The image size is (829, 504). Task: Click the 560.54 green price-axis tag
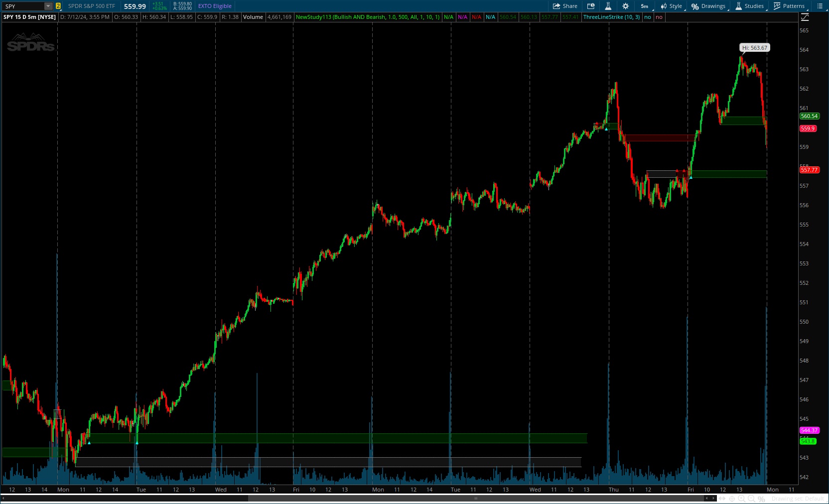[x=809, y=116]
